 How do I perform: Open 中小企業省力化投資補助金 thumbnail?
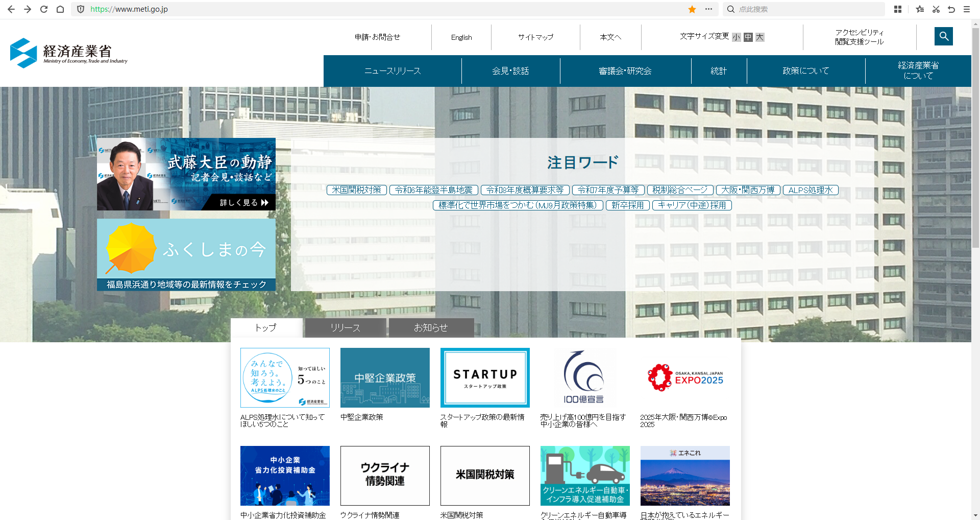point(285,476)
